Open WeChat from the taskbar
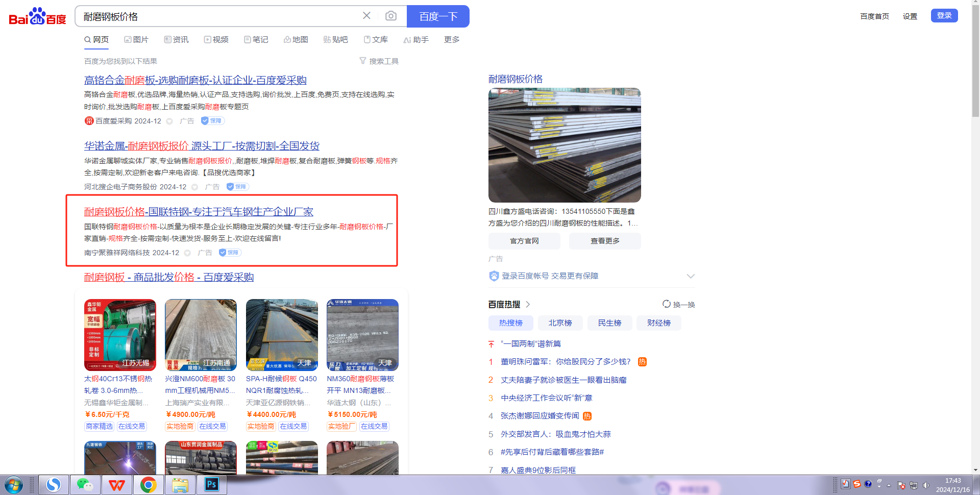This screenshot has height=495, width=980. [85, 485]
